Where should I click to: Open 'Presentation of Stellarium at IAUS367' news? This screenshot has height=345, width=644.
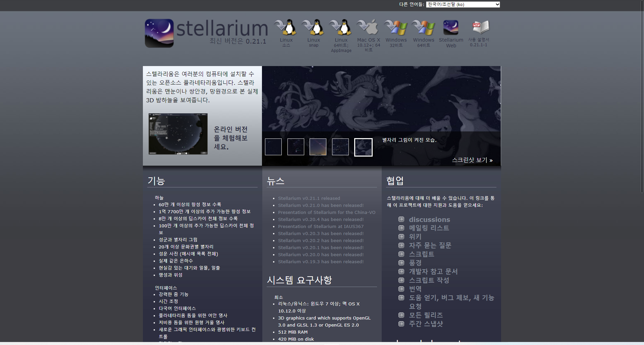(321, 226)
